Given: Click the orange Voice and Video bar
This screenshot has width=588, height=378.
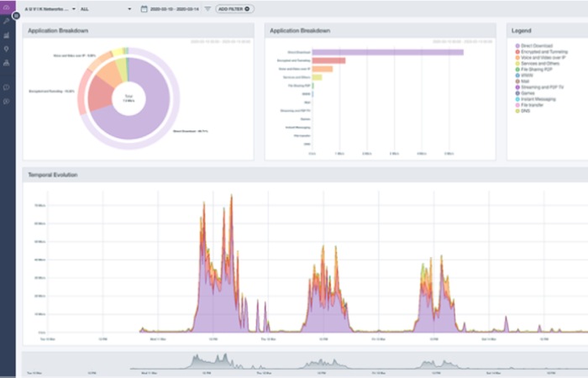Looking at the screenshot, I should point(323,69).
